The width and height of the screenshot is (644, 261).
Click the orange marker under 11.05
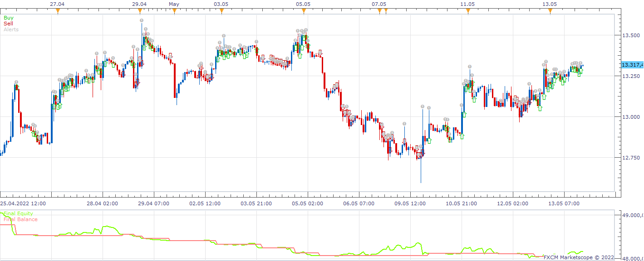468,11
